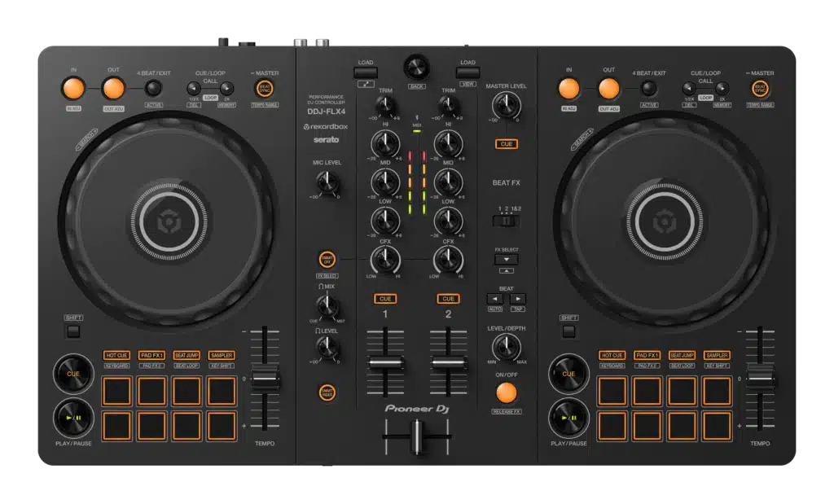Viewport: 834px width, 504px height.
Task: Click the browse rotary selector knob
Action: [x=416, y=68]
